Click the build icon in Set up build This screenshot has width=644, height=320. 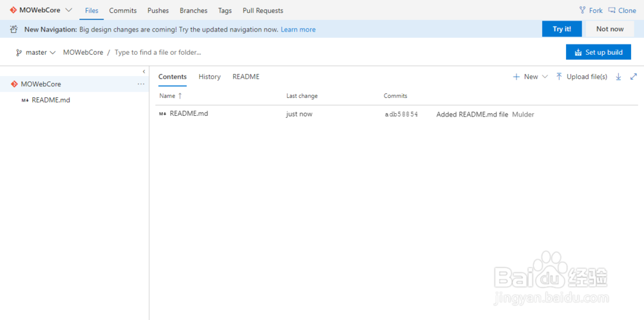point(578,53)
